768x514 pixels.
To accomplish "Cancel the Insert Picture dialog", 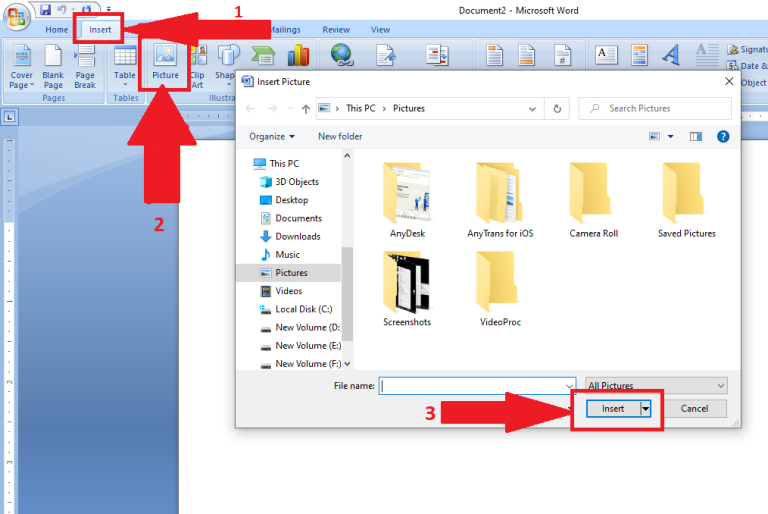I will tap(694, 408).
